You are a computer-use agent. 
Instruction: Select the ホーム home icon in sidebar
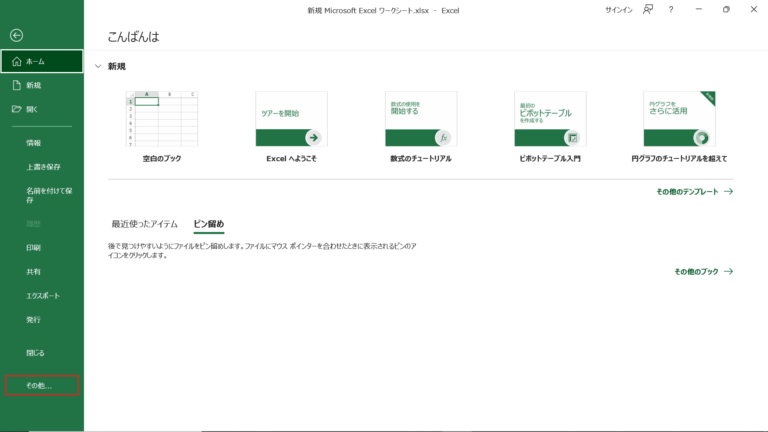[17, 61]
